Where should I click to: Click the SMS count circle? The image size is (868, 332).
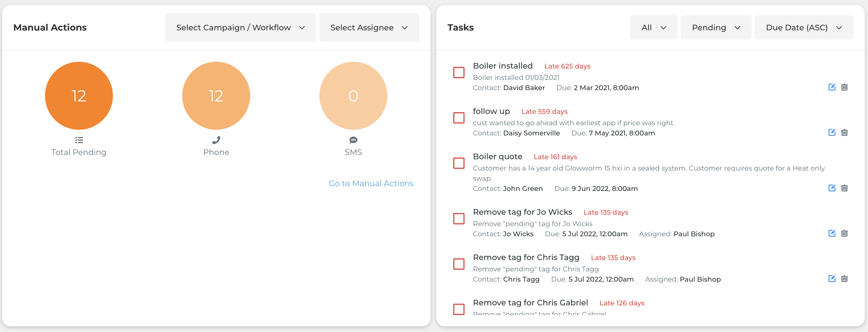tap(353, 96)
